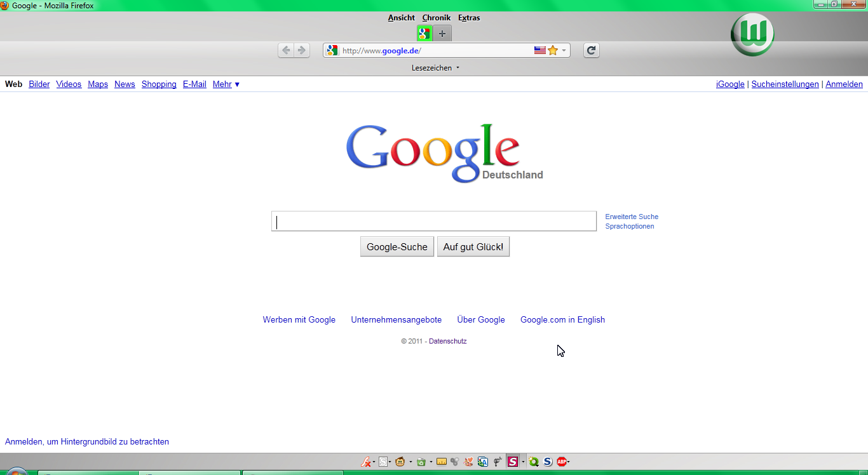Viewport: 868px width, 475px height.
Task: Click the grey gender symbols add-on icon
Action: (498, 462)
